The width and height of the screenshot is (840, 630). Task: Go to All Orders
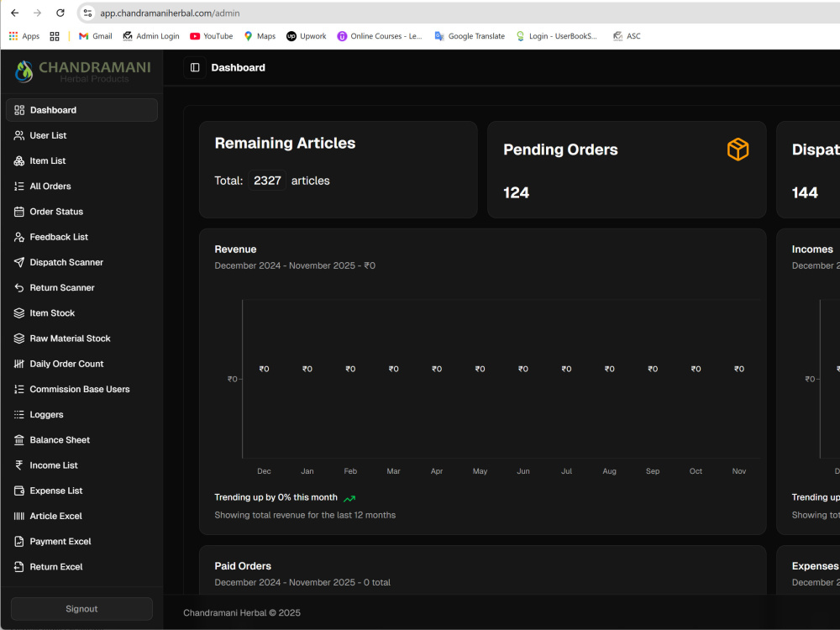pos(82,186)
